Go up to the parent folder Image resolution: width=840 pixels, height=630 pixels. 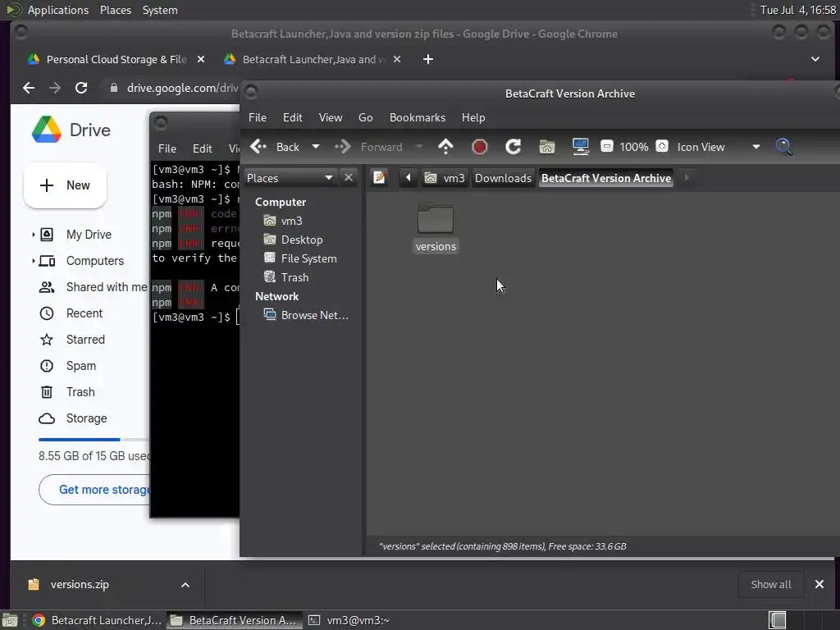point(445,147)
